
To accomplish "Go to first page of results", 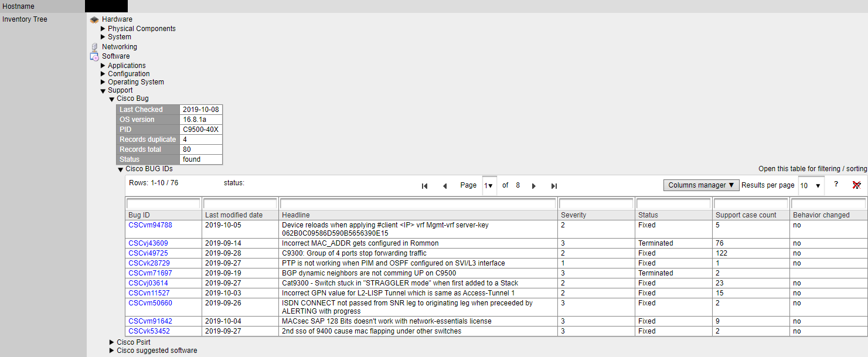I will [x=424, y=186].
